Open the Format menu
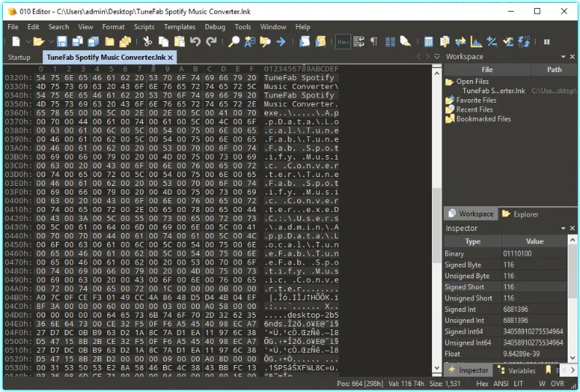The height and width of the screenshot is (392, 580). pos(113,27)
